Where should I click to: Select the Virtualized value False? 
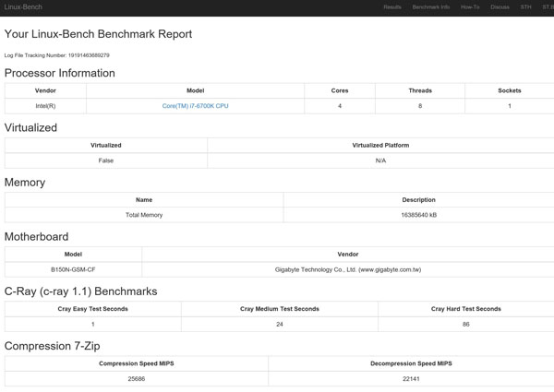coord(106,160)
